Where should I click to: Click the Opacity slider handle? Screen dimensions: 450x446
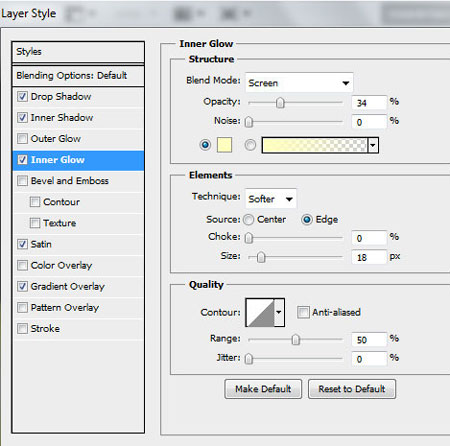280,103
